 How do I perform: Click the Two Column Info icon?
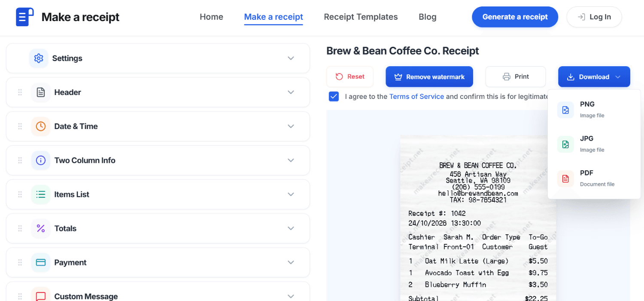coord(40,160)
